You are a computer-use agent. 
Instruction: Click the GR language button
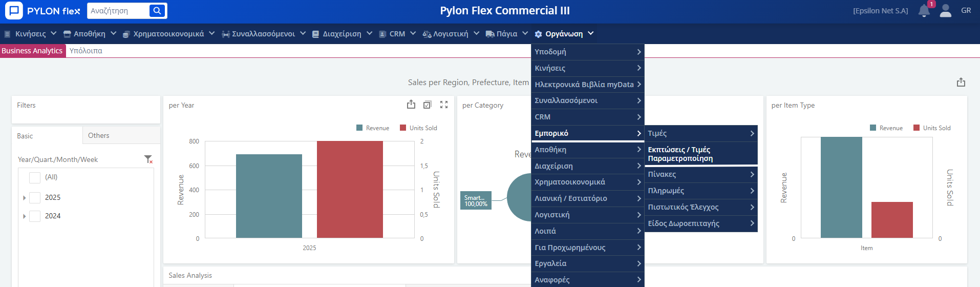coord(966,11)
